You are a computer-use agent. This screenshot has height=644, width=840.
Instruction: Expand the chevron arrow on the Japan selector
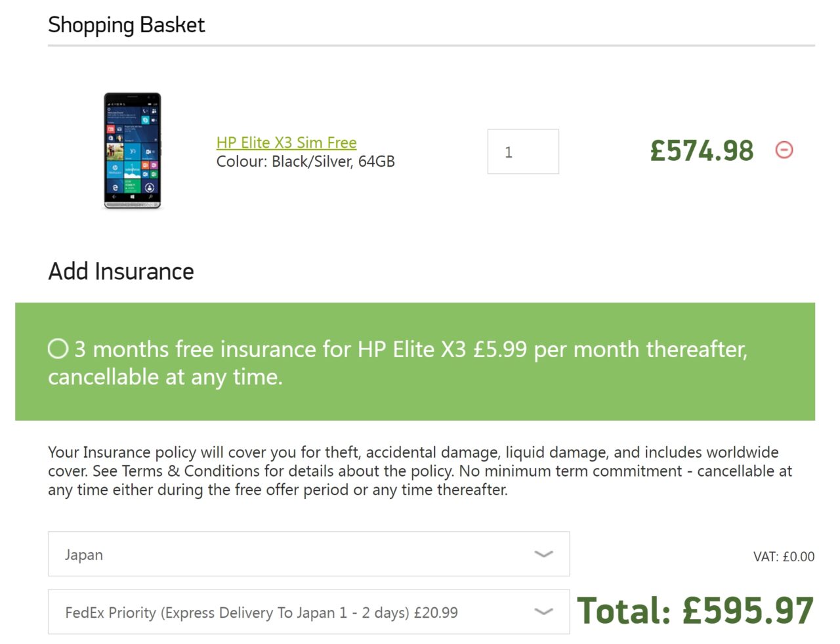(543, 554)
